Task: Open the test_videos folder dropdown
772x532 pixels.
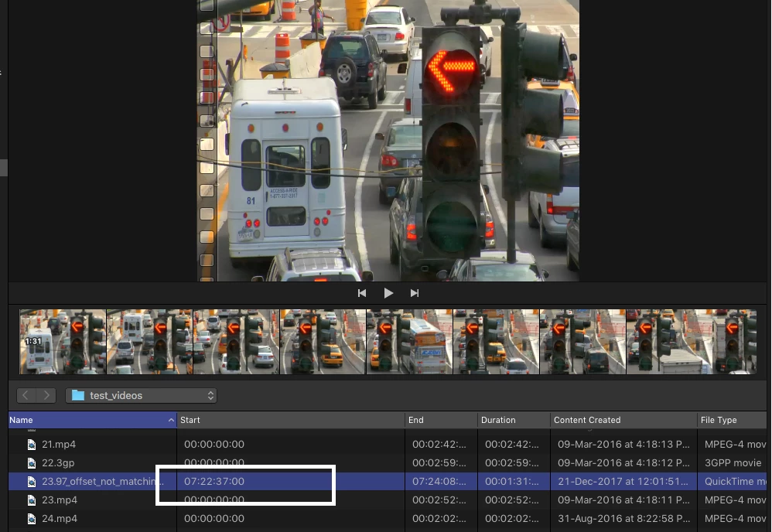Action: pos(142,395)
